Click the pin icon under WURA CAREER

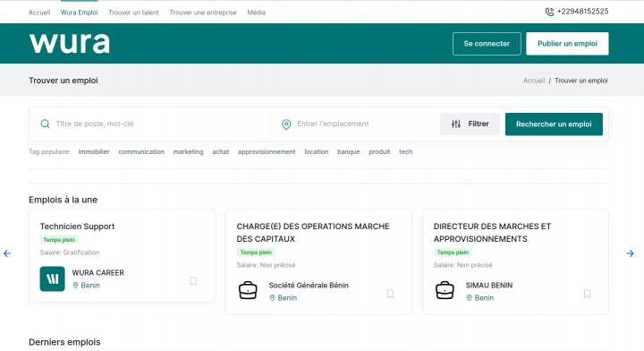coord(75,286)
